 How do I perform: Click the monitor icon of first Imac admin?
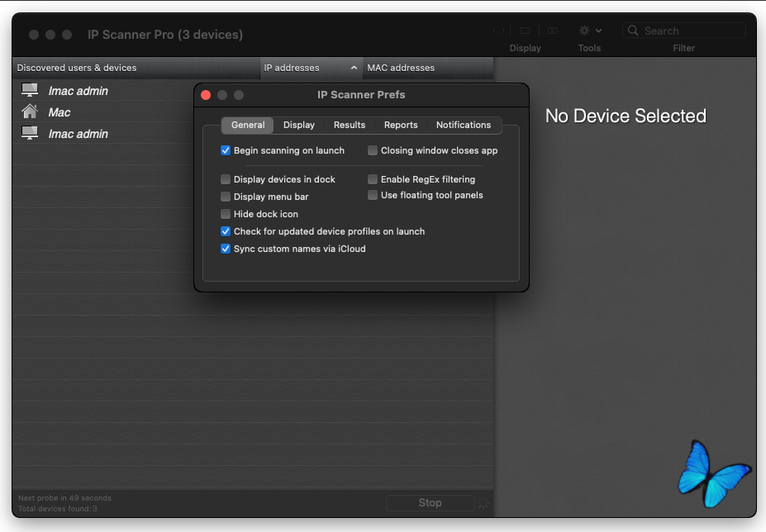30,90
